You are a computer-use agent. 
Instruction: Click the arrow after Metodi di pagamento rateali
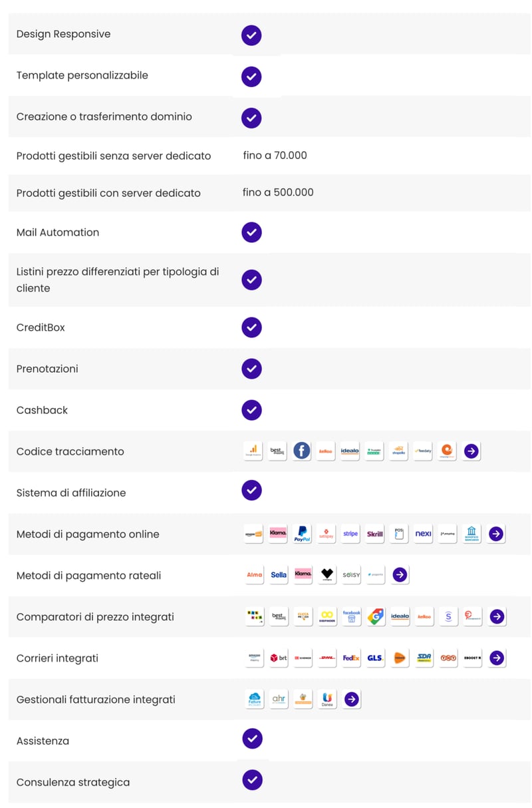tap(400, 574)
